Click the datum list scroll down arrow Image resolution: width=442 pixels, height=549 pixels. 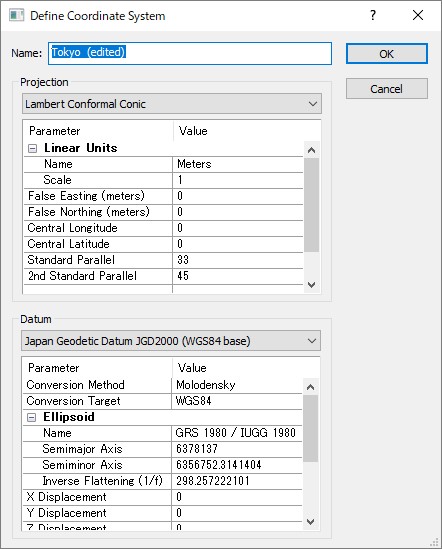pos(310,522)
